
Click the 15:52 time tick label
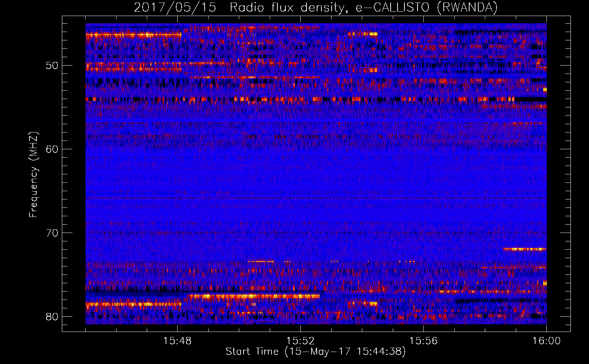pyautogui.click(x=300, y=341)
